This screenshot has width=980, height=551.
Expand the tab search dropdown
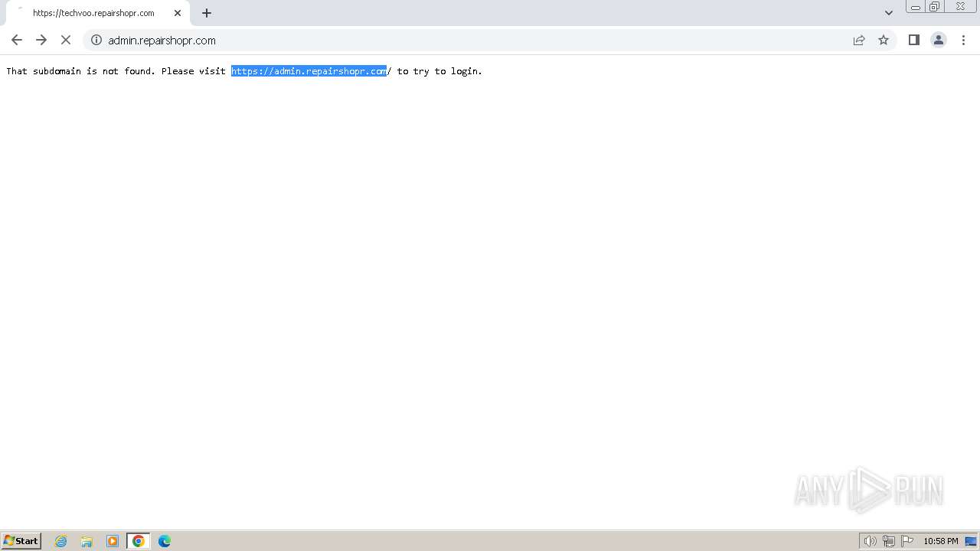point(889,13)
